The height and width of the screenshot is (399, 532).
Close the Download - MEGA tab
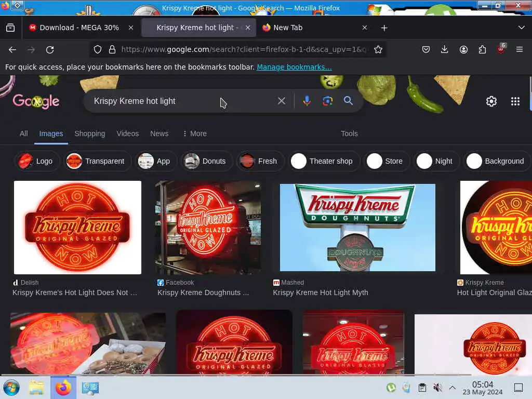(131, 28)
